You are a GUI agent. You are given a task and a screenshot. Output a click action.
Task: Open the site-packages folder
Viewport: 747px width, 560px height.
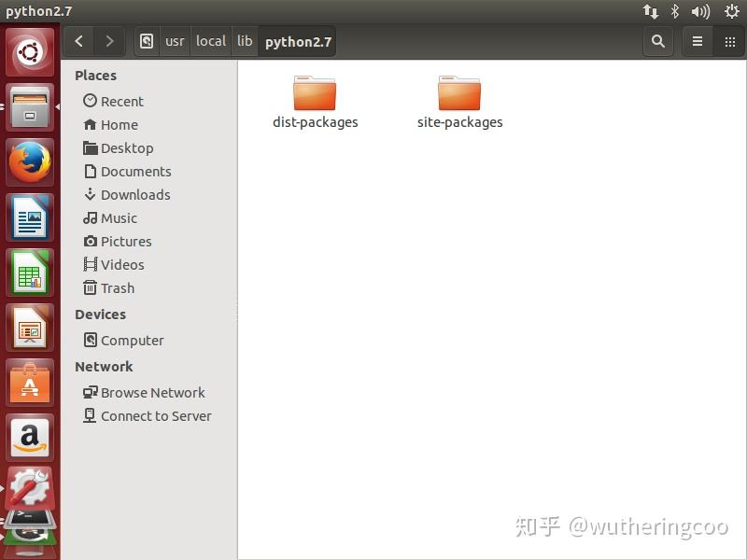tap(459, 93)
